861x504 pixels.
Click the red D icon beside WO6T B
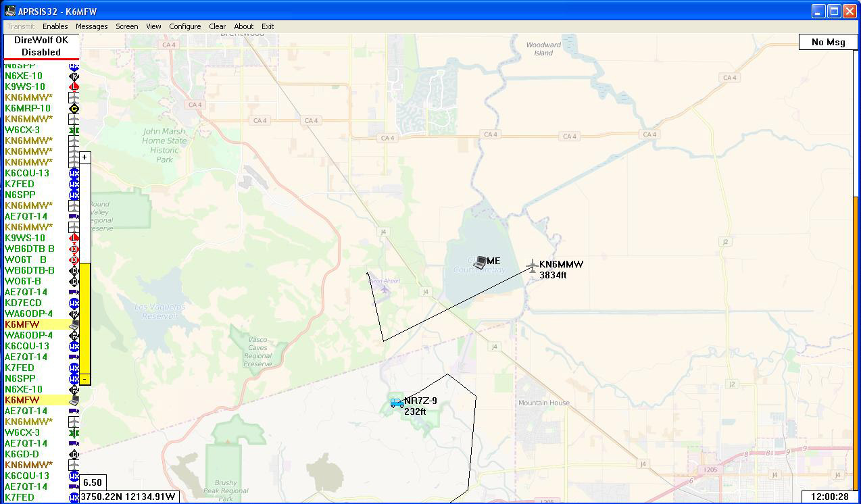[74, 259]
